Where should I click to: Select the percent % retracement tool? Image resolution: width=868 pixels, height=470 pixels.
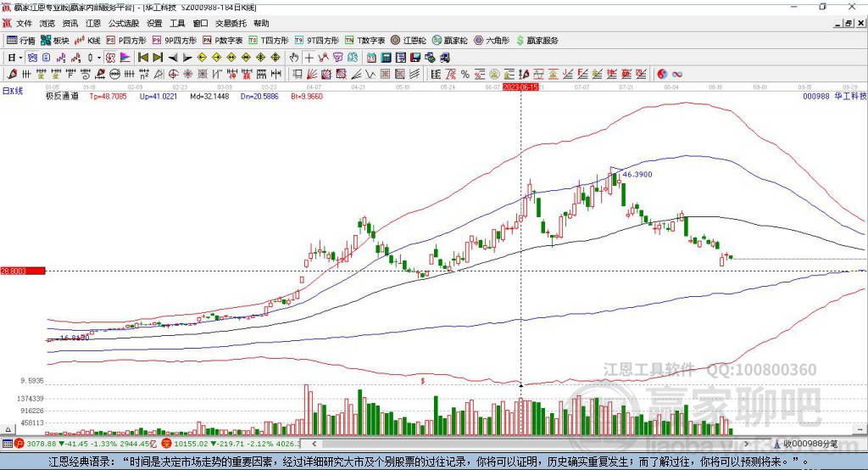point(465,74)
